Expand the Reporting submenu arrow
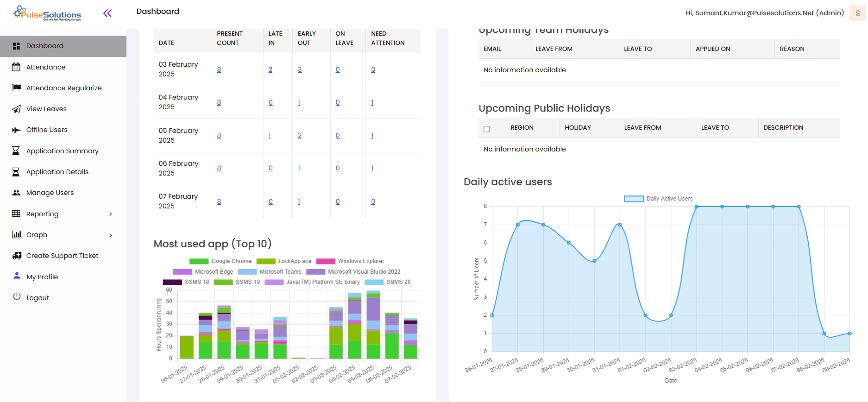 [x=111, y=214]
